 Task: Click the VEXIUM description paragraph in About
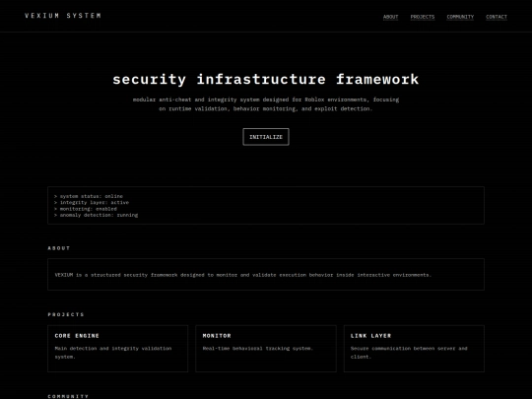tap(243, 275)
